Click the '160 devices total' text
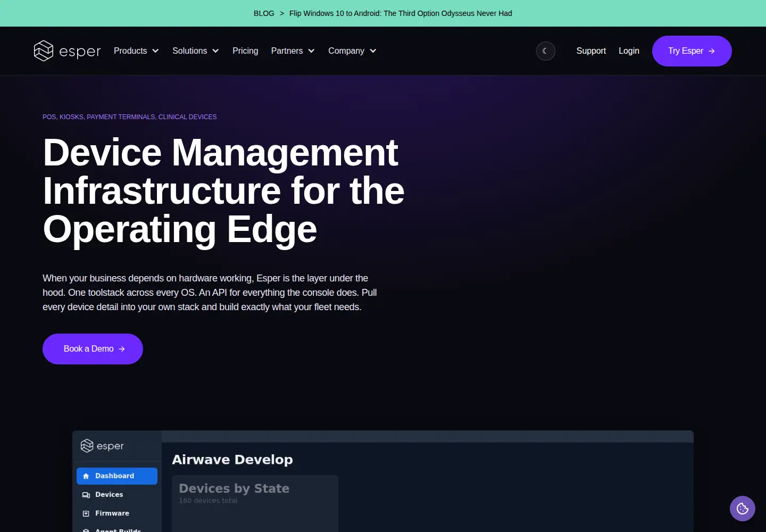The height and width of the screenshot is (532, 766). point(208,501)
